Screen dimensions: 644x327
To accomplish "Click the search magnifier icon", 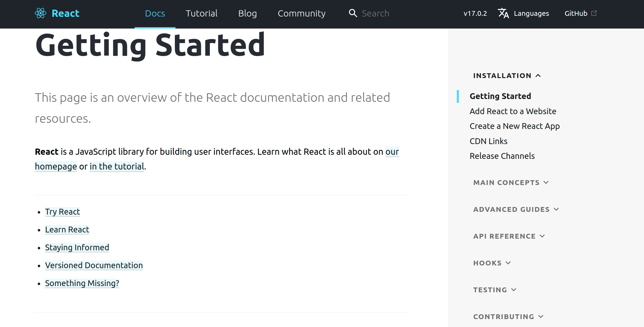I will pyautogui.click(x=353, y=13).
